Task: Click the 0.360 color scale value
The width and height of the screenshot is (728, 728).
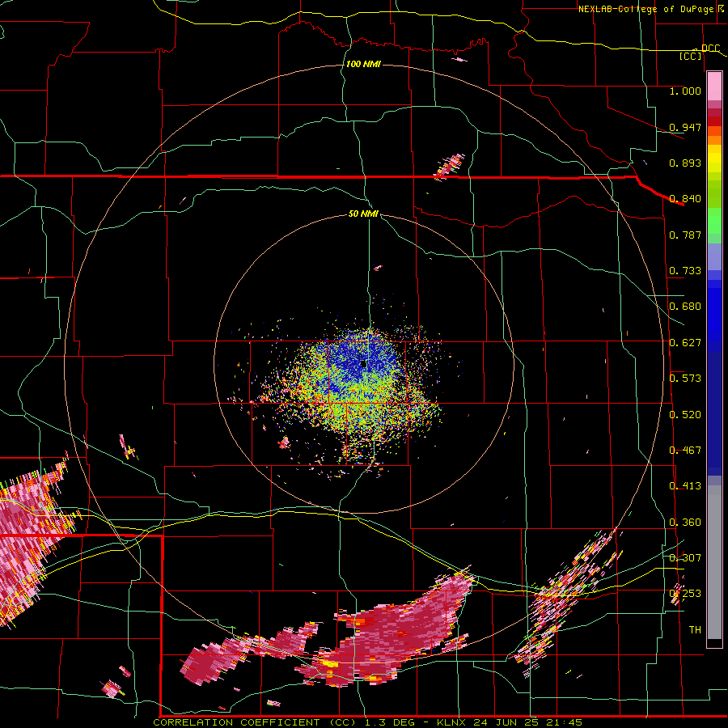Action: coord(685,523)
